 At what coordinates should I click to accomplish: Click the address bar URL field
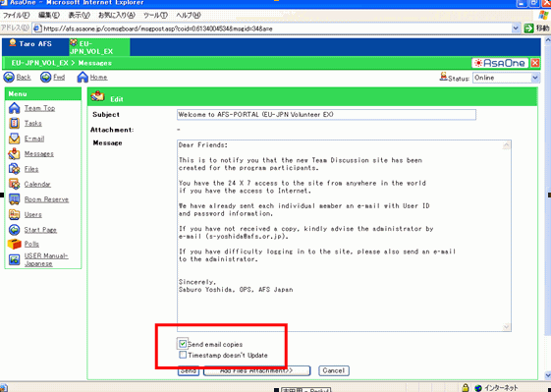point(276,28)
